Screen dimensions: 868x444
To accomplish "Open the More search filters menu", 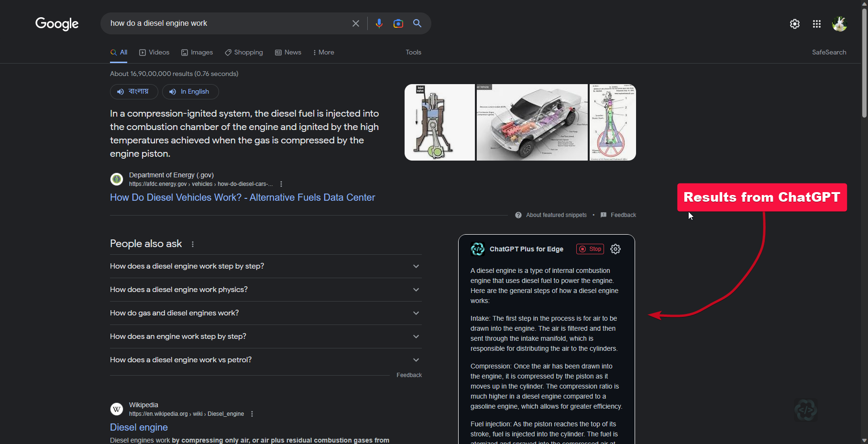I will pyautogui.click(x=324, y=53).
